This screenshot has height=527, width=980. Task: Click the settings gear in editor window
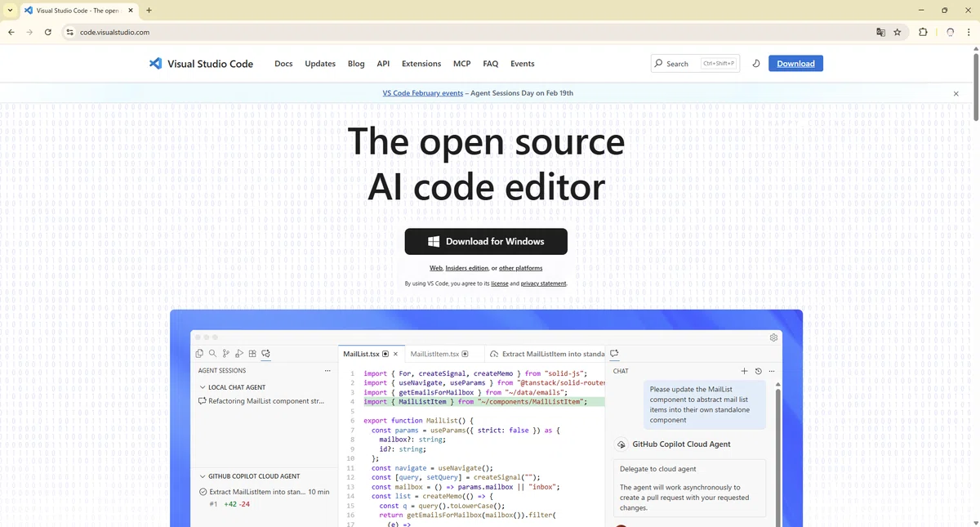(x=773, y=337)
